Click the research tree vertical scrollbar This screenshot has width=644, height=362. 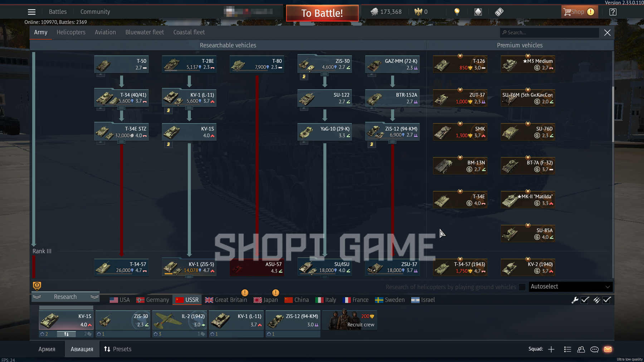(613, 114)
